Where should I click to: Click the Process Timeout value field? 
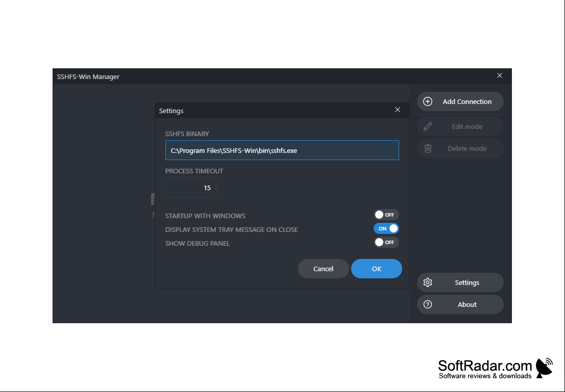click(190, 188)
